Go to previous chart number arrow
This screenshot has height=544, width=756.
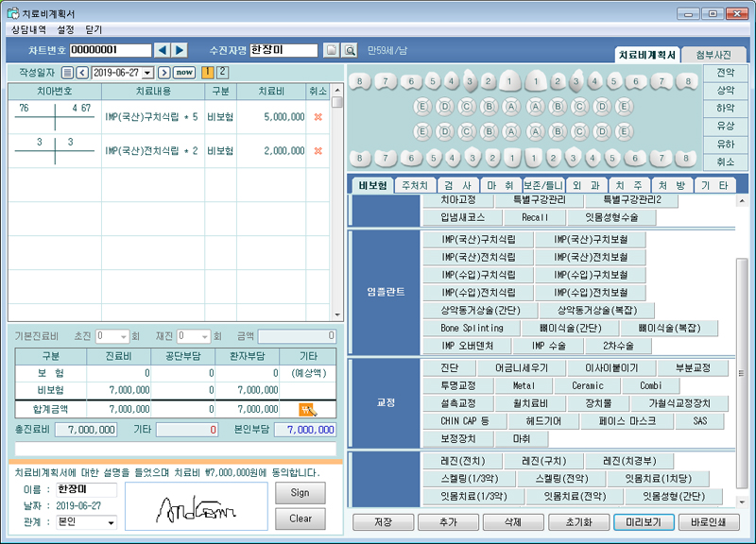[x=162, y=50]
